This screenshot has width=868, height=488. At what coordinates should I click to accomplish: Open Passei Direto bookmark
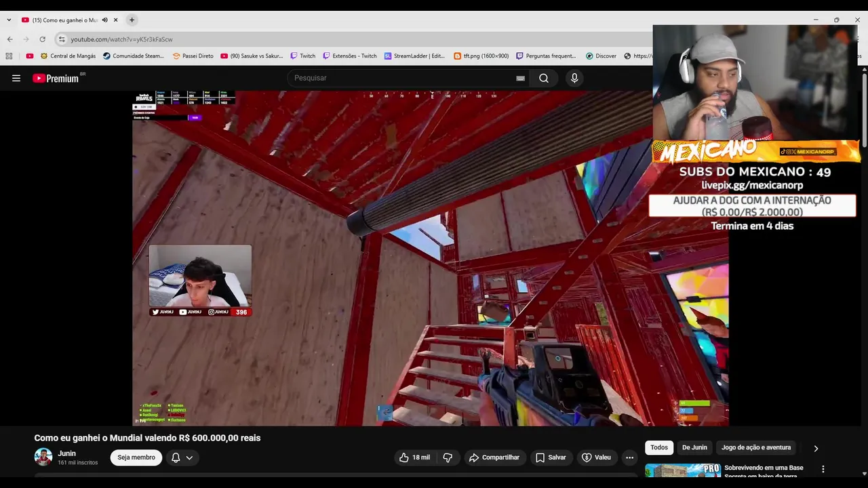pyautogui.click(x=193, y=56)
